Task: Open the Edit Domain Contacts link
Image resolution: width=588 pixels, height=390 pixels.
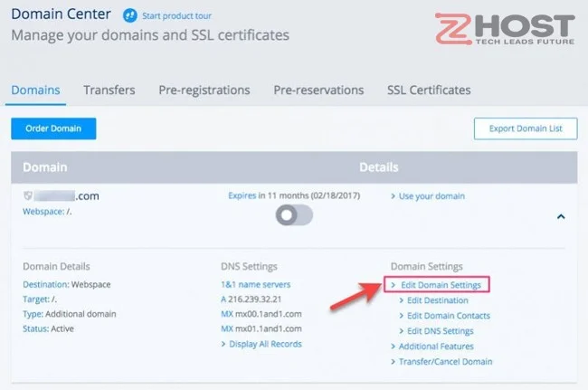Action: click(x=448, y=316)
